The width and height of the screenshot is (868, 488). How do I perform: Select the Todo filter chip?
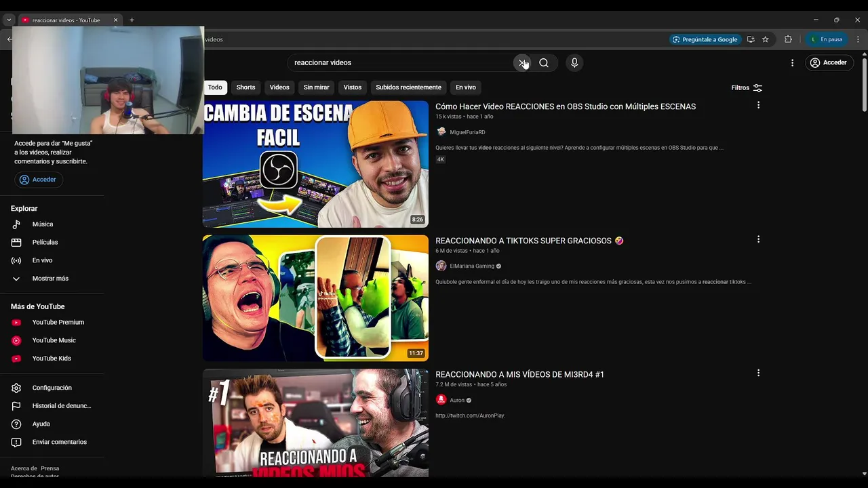(215, 87)
